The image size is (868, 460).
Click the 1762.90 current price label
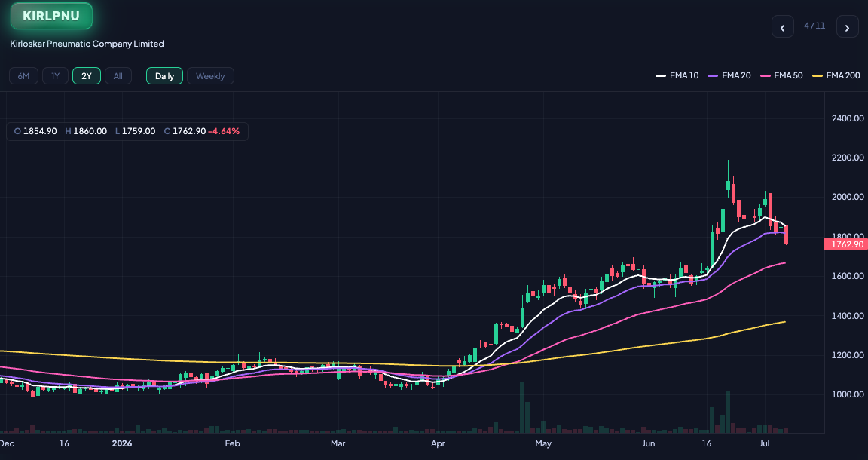846,244
